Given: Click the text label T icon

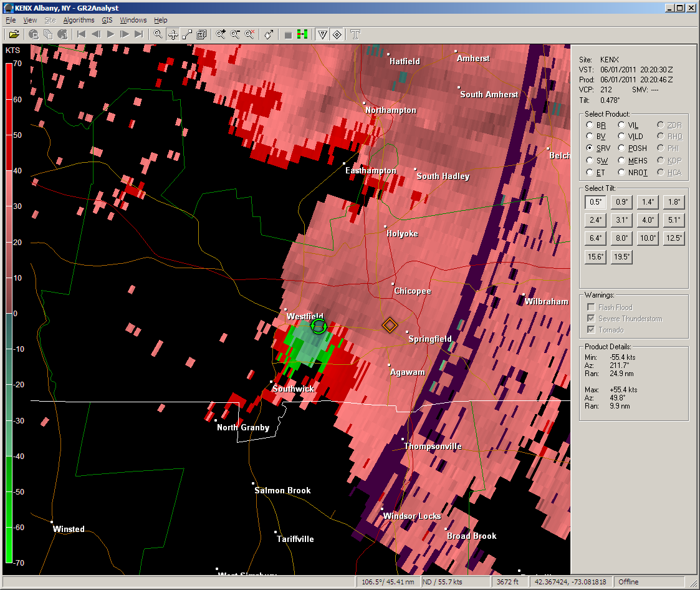Looking at the screenshot, I should 355,34.
